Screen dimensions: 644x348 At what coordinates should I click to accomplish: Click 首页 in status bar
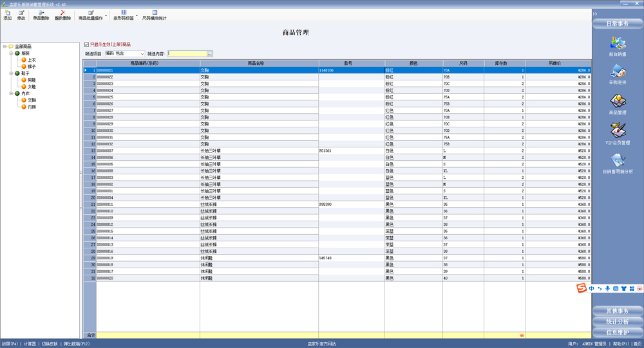[x=638, y=344]
